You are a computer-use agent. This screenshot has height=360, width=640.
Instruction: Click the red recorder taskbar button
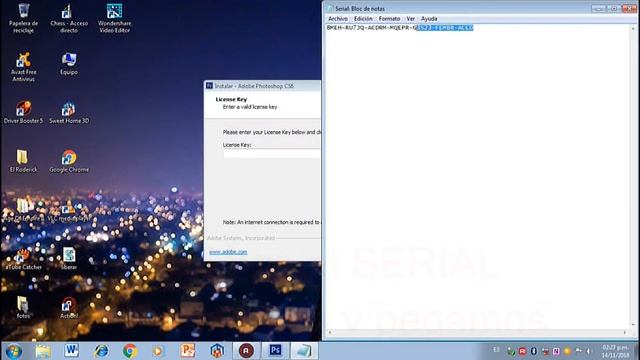tap(246, 351)
